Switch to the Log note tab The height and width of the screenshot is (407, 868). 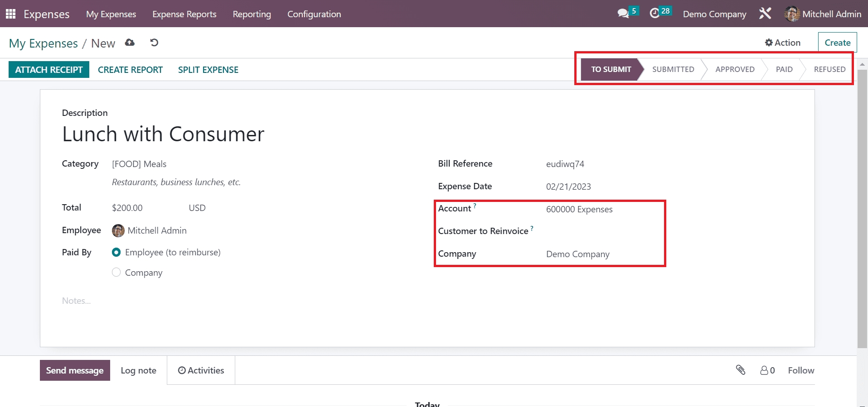click(x=138, y=370)
